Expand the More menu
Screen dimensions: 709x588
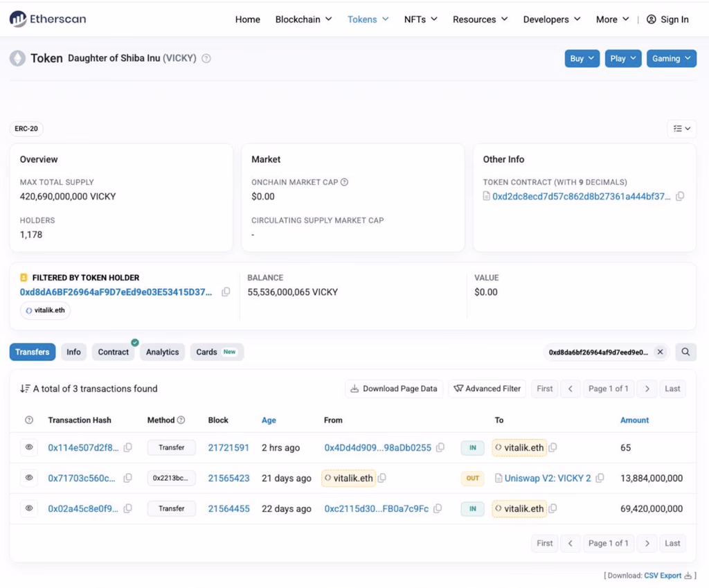(x=612, y=19)
